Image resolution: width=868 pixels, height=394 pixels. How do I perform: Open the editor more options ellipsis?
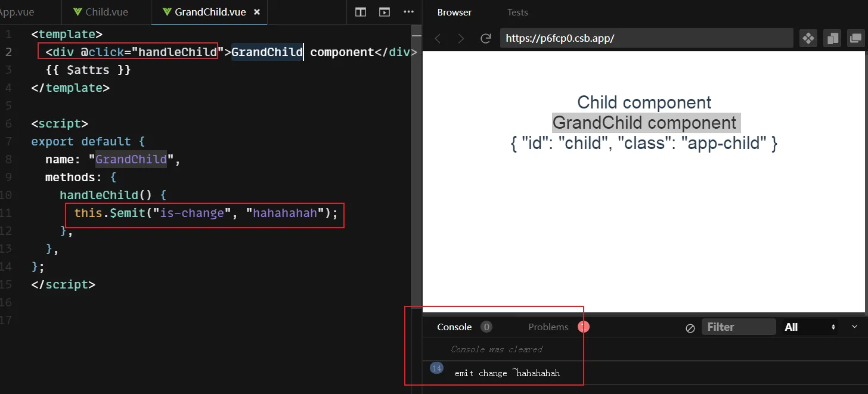coord(408,12)
